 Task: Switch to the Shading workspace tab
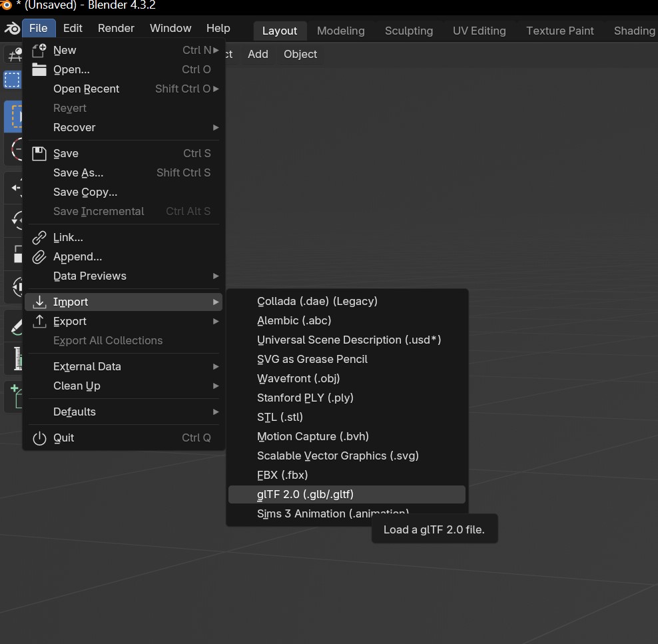(633, 31)
